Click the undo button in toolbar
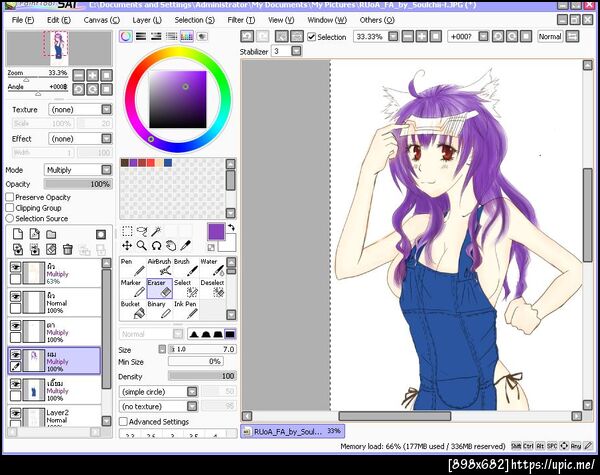 (x=247, y=36)
